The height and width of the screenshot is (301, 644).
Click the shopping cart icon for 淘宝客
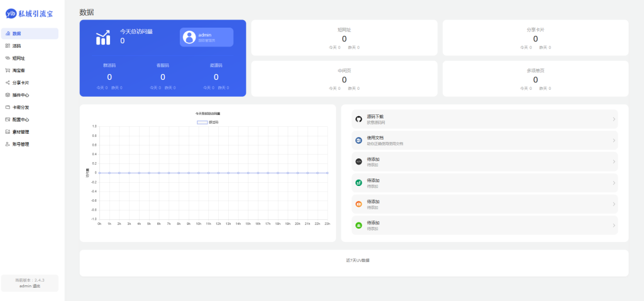[x=8, y=70]
